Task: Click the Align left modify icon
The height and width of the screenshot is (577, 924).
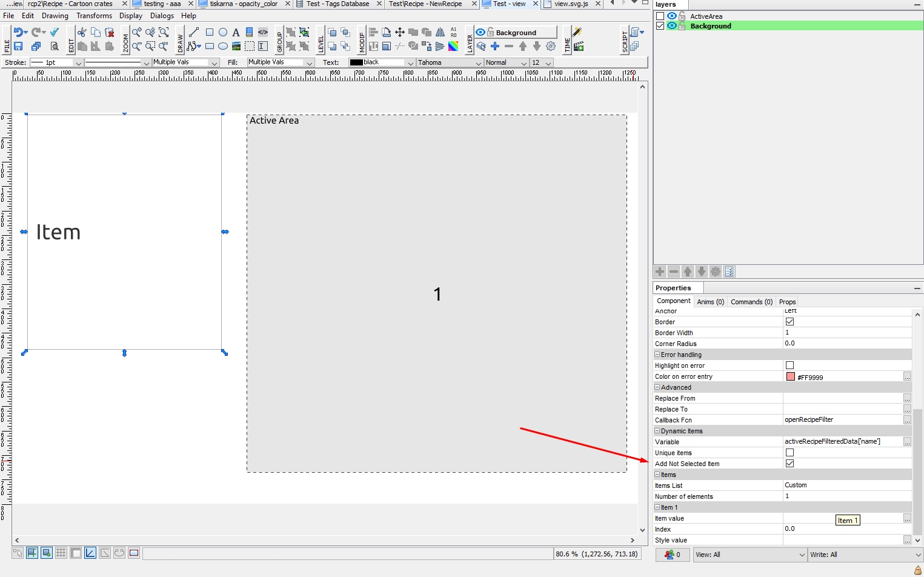Action: pos(373,32)
